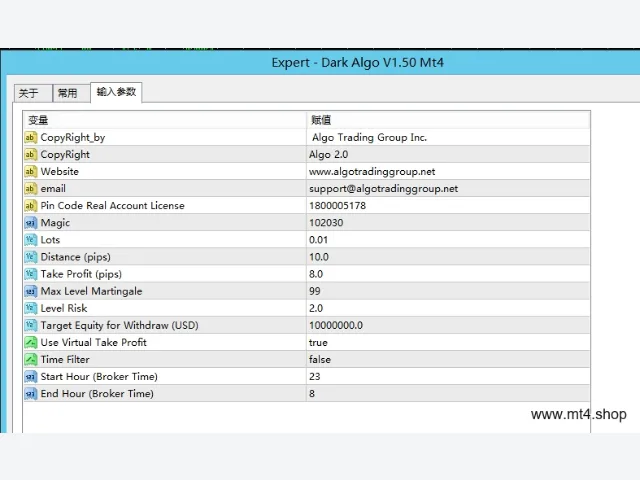
Task: Click the boolean icon beside Time Filter
Action: click(x=31, y=360)
